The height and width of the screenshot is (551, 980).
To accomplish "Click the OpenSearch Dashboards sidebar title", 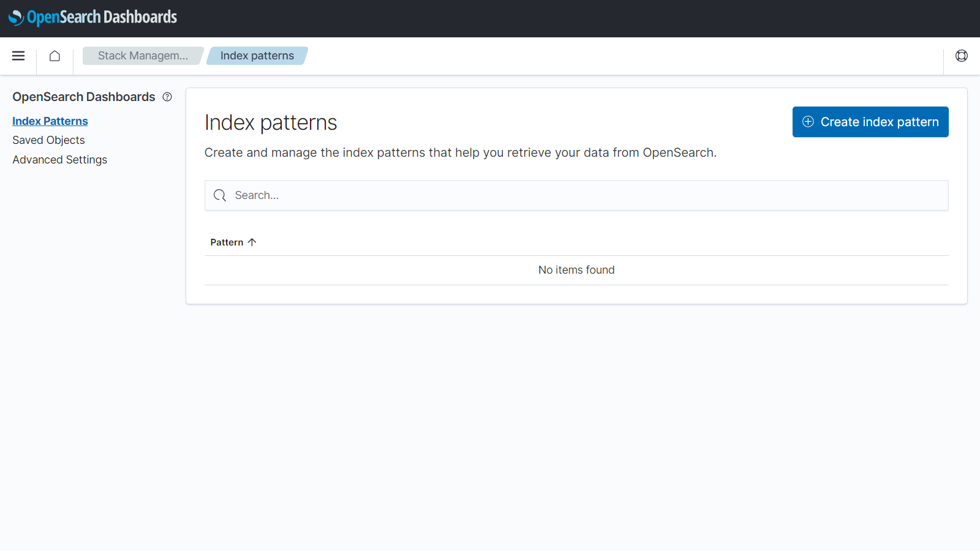I will click(x=84, y=97).
